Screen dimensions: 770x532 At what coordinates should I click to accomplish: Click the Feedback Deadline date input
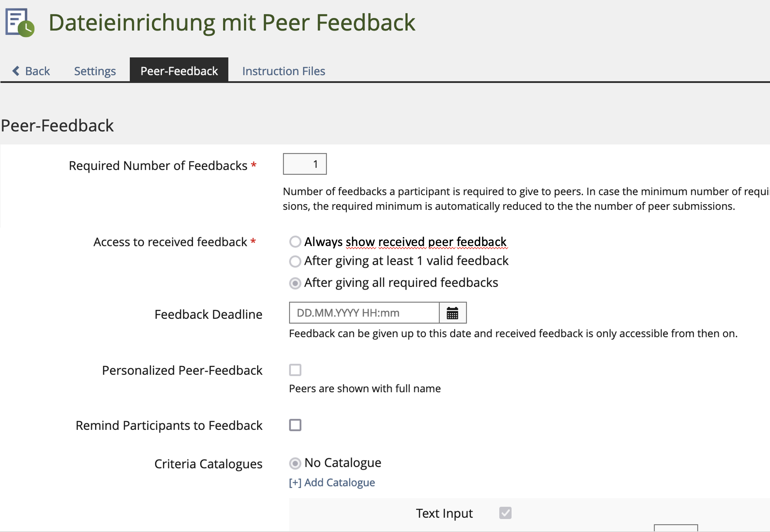point(364,313)
